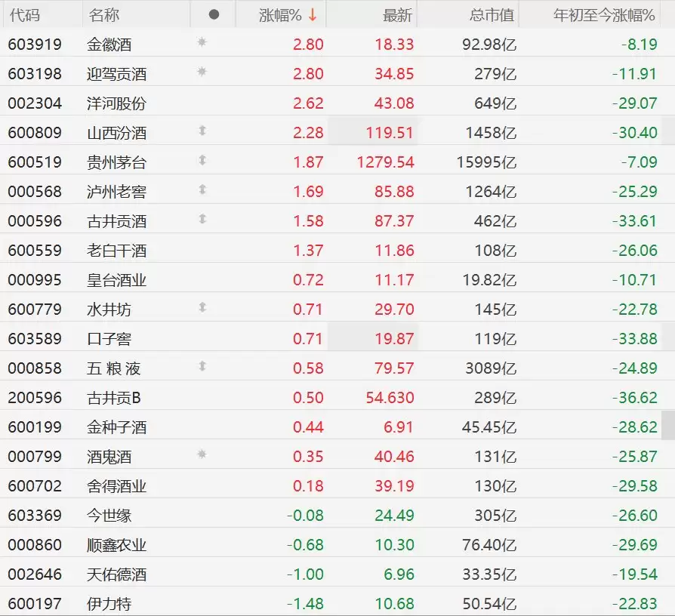
Task: Open stock 贵州茅台 by its name
Action: tap(117, 162)
